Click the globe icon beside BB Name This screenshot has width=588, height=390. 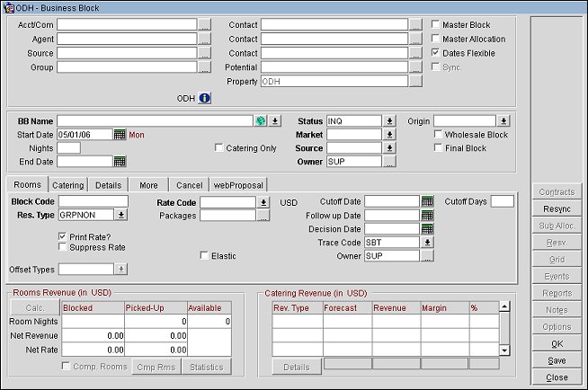tap(261, 120)
